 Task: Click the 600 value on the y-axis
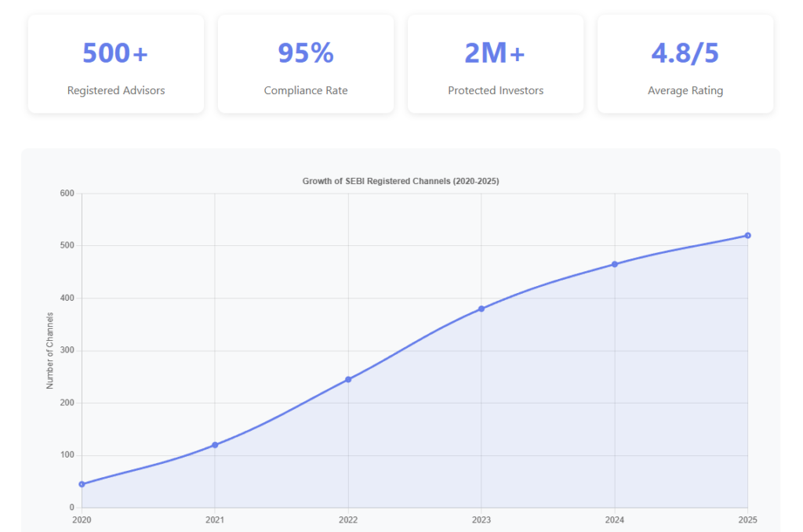67,194
